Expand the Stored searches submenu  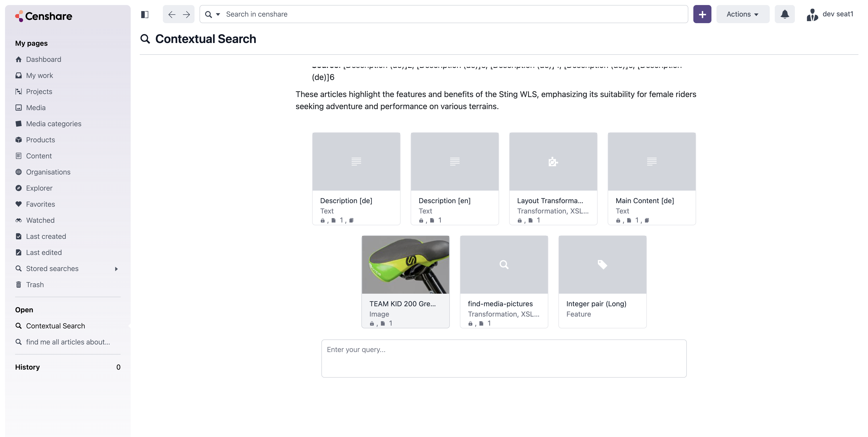(x=116, y=269)
